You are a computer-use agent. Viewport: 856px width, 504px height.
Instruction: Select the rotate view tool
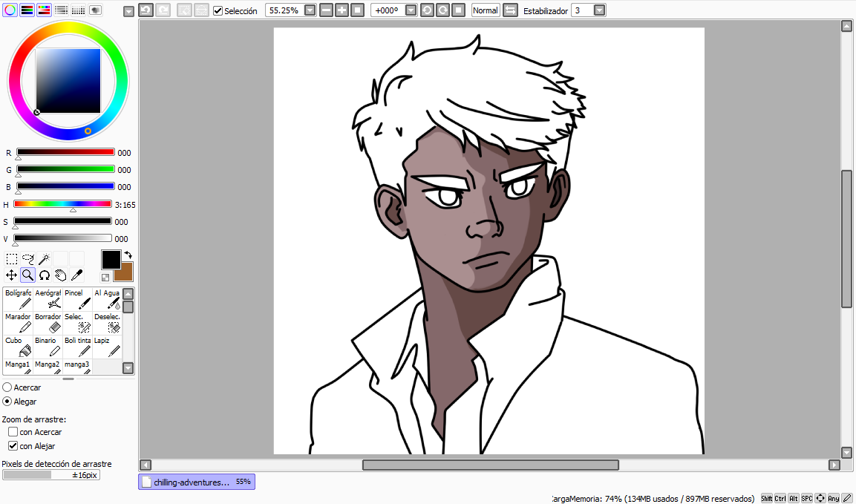45,275
